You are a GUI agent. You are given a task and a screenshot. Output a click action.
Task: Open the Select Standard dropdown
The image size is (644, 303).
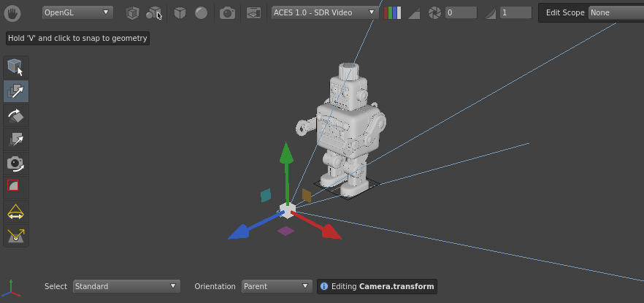(x=126, y=286)
